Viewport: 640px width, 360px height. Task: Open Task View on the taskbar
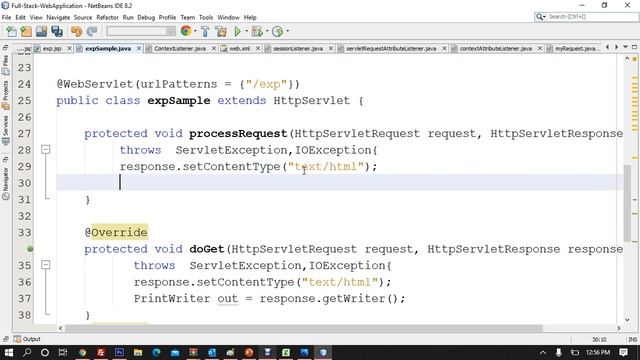(x=63, y=352)
